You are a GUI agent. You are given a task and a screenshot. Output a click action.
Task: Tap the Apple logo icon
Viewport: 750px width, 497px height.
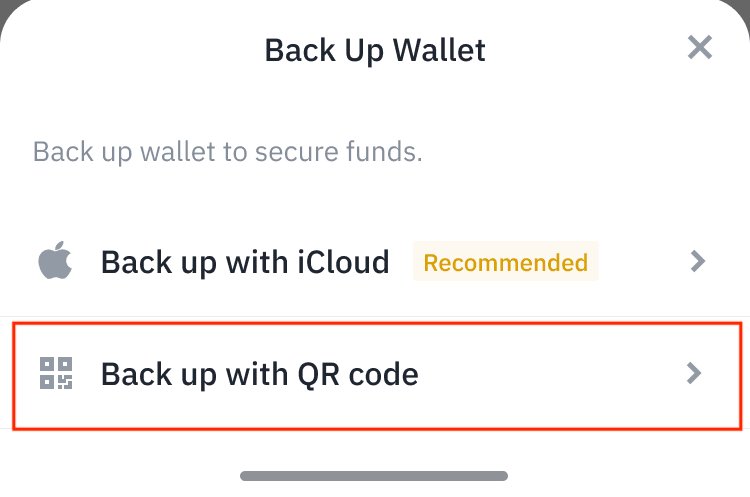pyautogui.click(x=56, y=262)
